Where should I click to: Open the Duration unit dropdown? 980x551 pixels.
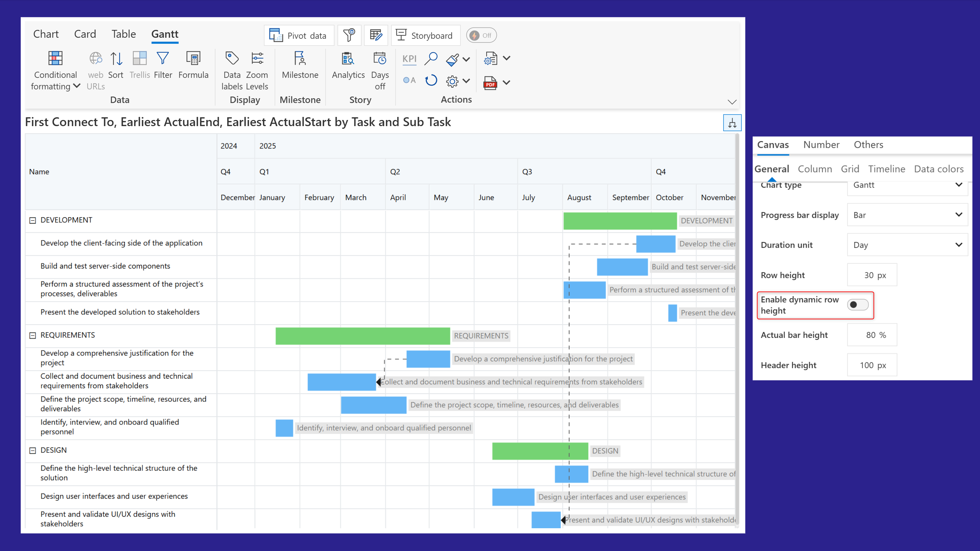[907, 245]
